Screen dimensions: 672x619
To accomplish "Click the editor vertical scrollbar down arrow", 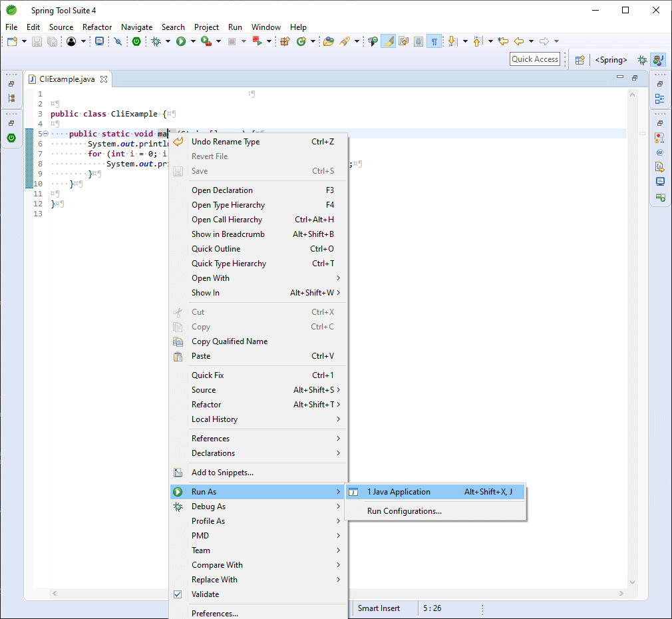I will click(x=632, y=582).
